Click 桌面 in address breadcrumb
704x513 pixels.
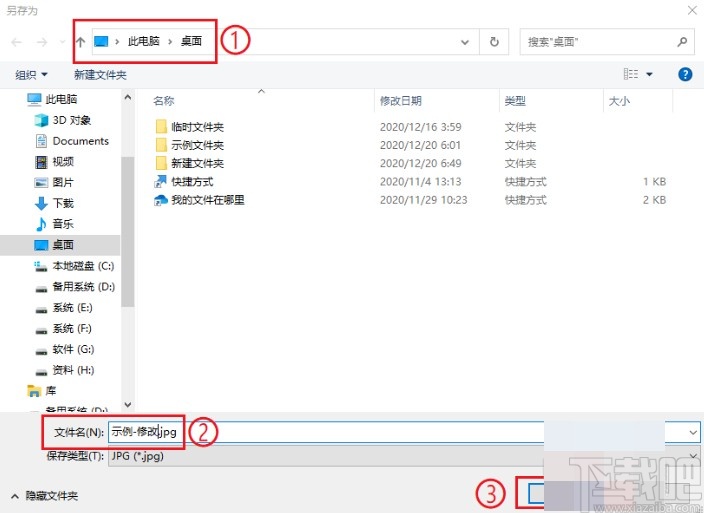click(x=191, y=41)
